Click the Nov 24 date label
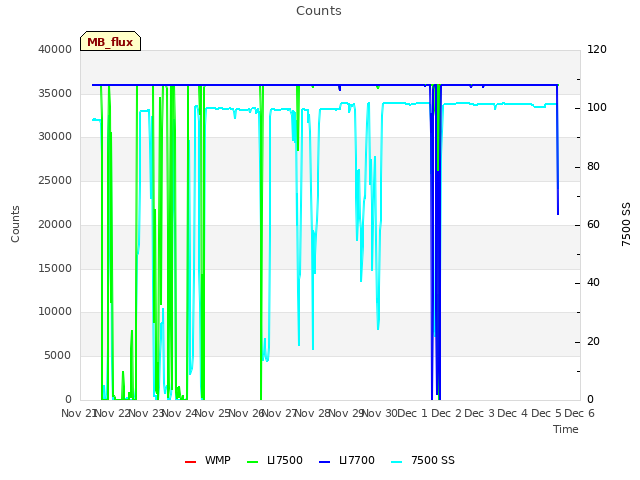 pyautogui.click(x=180, y=413)
